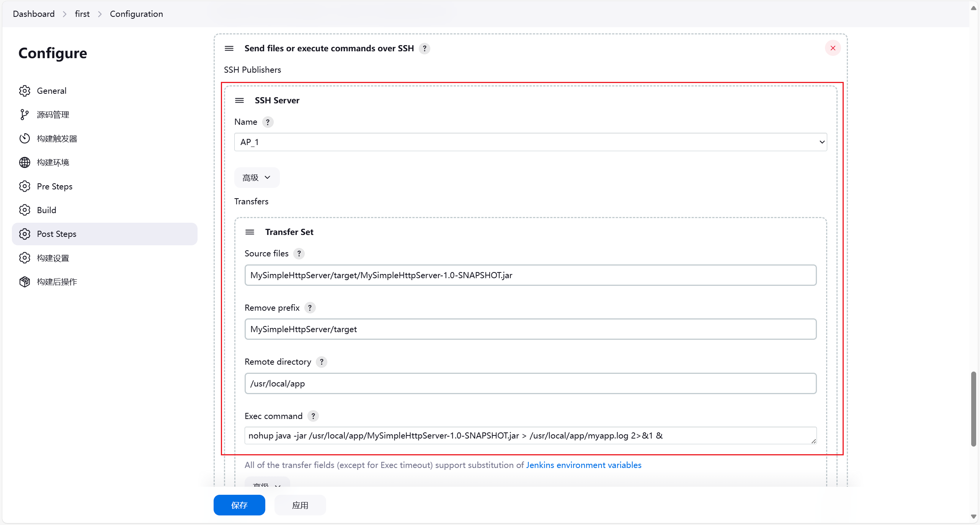The image size is (980, 525).
Task: Select Build in the sidebar
Action: (46, 210)
